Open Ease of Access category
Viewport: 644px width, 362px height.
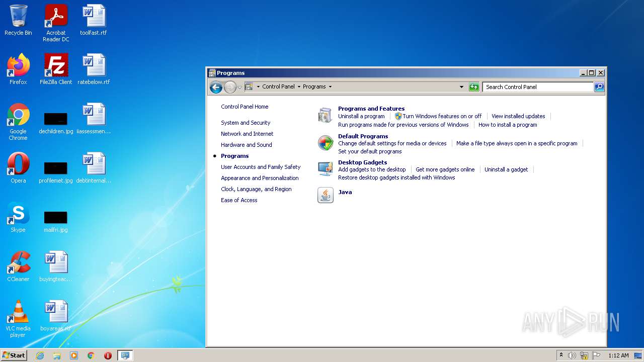click(x=239, y=200)
